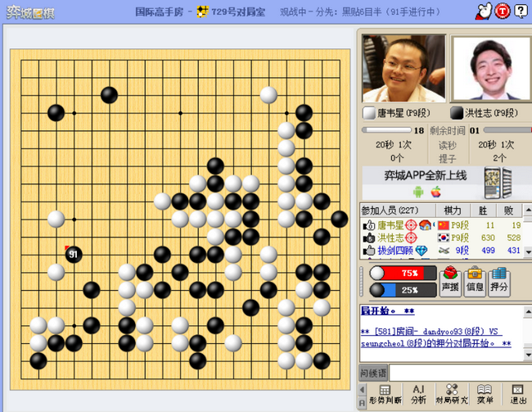The height and width of the screenshot is (412, 532).
Task: Click the 问候语 greeting button
Action: tap(373, 374)
